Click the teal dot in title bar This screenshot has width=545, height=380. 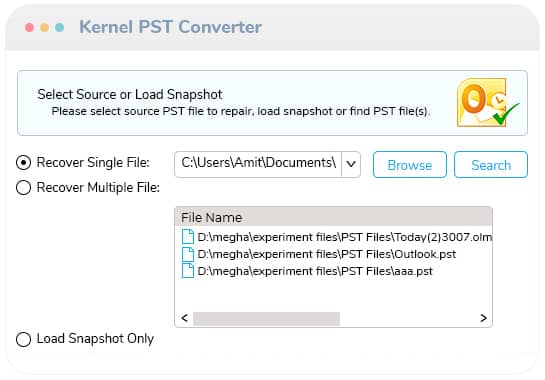point(59,27)
